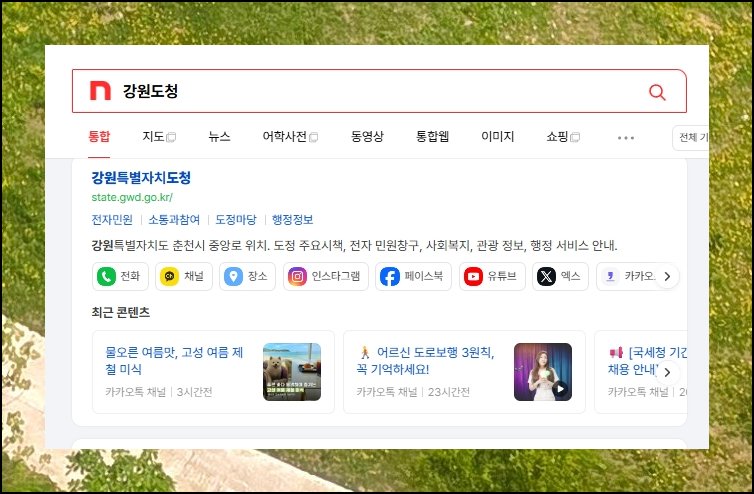754x494 pixels.
Task: Click the blue 장소 map pin icon
Action: [x=233, y=277]
